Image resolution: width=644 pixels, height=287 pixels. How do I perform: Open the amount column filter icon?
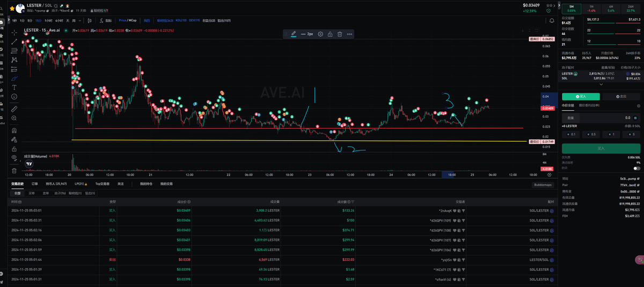[352, 202]
